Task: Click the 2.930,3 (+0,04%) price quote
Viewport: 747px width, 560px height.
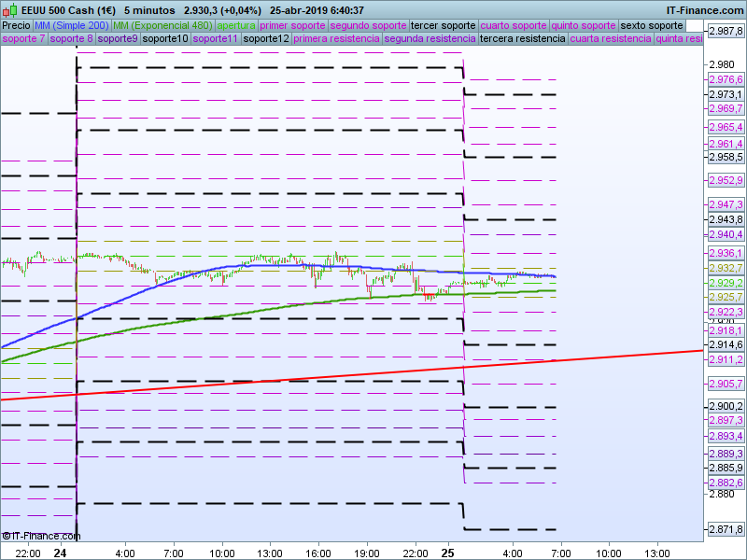Action: (x=222, y=10)
